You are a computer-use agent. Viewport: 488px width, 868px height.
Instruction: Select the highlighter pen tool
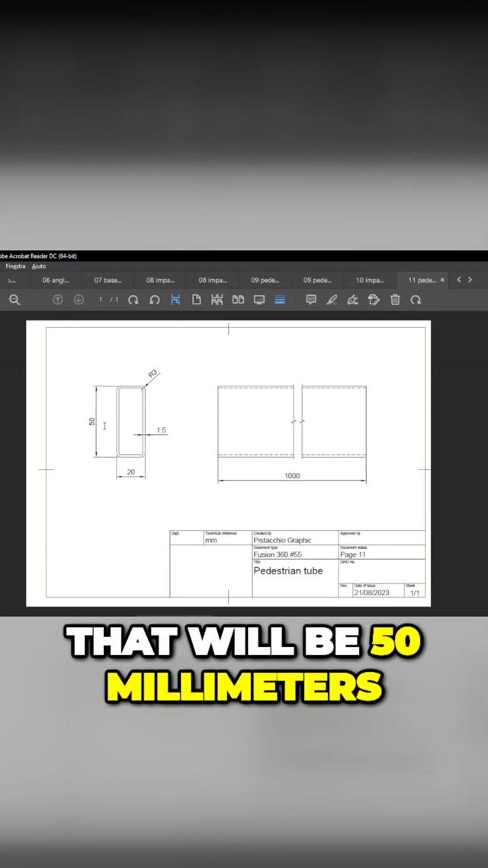[332, 300]
